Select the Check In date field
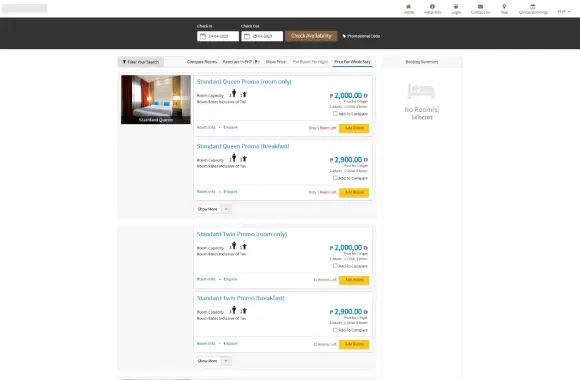This screenshot has height=380, width=580. pyautogui.click(x=218, y=36)
